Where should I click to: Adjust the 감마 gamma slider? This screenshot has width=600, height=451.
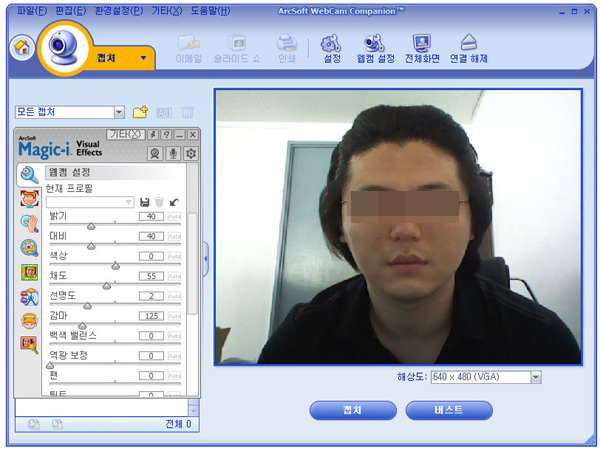[x=82, y=326]
